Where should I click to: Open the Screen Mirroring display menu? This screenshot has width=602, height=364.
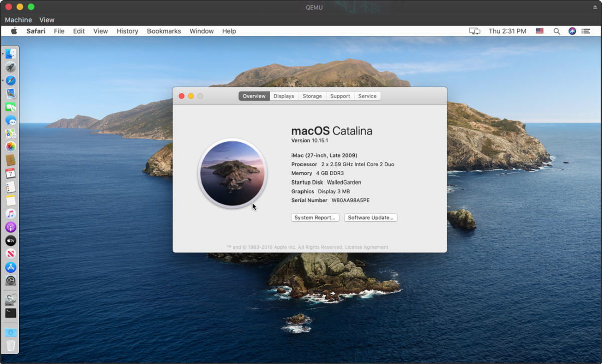474,31
